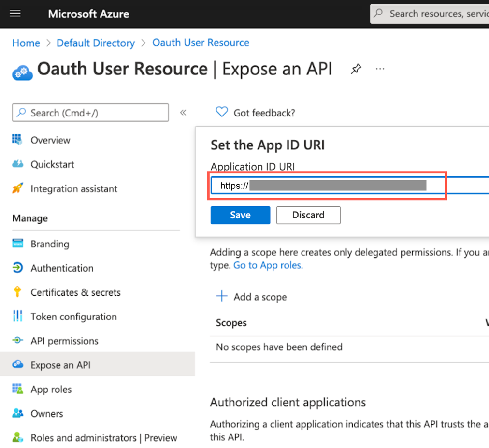Select the Quickstart lightning icon
The image size is (489, 448).
(18, 164)
